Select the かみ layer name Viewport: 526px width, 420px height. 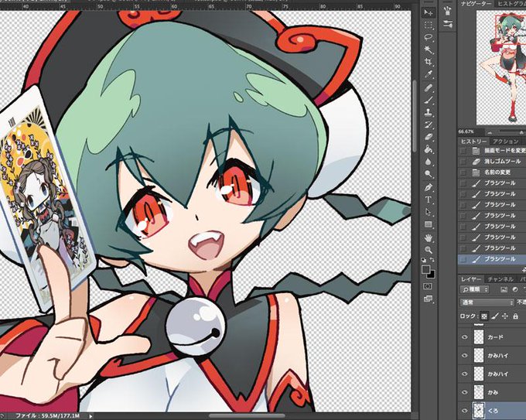pyautogui.click(x=494, y=392)
